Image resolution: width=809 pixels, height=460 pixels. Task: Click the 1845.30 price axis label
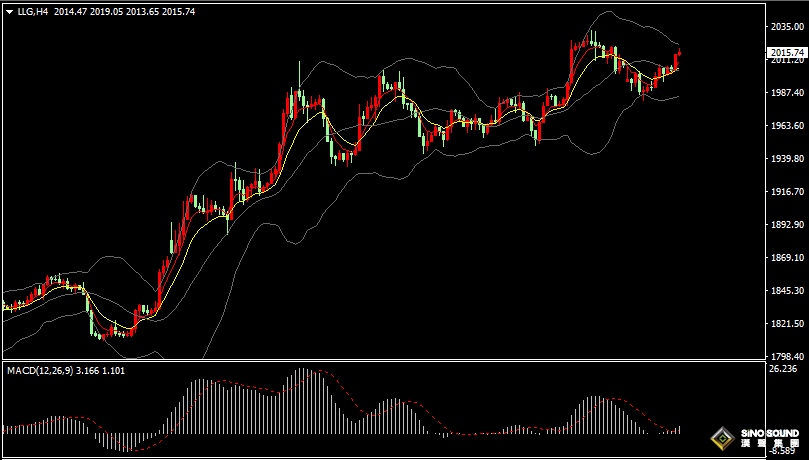point(785,291)
